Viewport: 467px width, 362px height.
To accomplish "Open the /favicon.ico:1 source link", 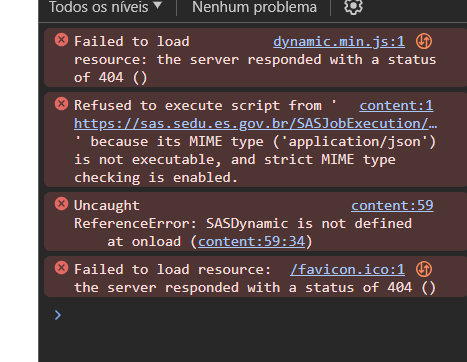I will tap(347, 269).
